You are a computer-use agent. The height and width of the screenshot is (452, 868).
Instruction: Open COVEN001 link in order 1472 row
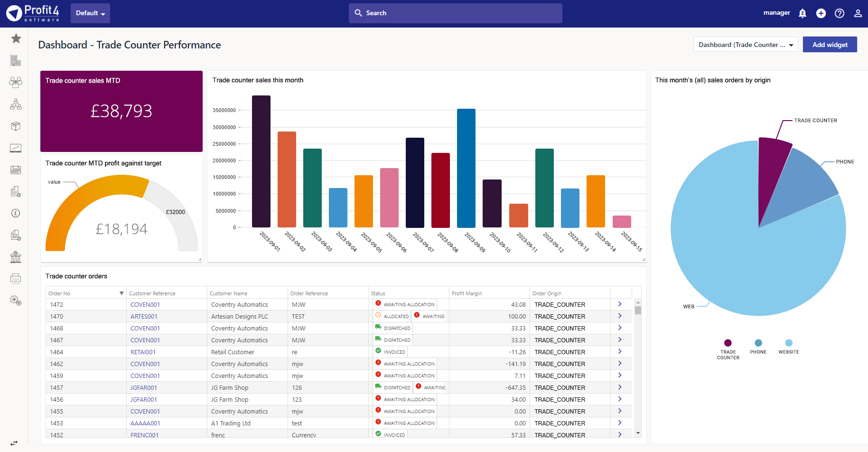[x=145, y=304]
